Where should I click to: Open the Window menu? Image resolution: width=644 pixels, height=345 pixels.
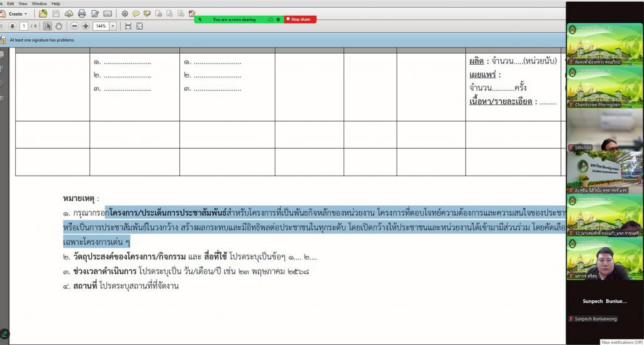pyautogui.click(x=39, y=3)
